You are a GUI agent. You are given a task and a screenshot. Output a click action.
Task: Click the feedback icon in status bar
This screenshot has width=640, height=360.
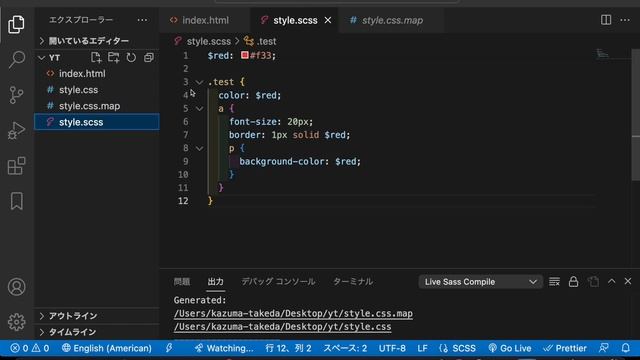tap(604, 348)
